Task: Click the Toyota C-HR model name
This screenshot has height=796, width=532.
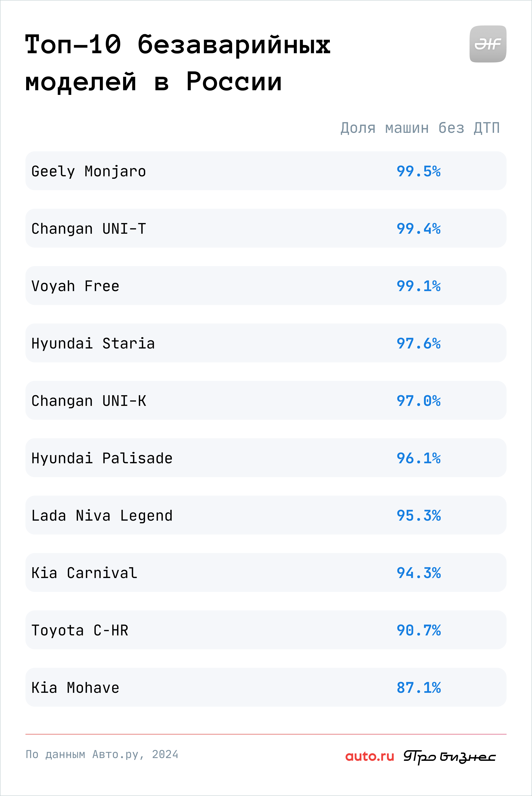Action: point(80,630)
